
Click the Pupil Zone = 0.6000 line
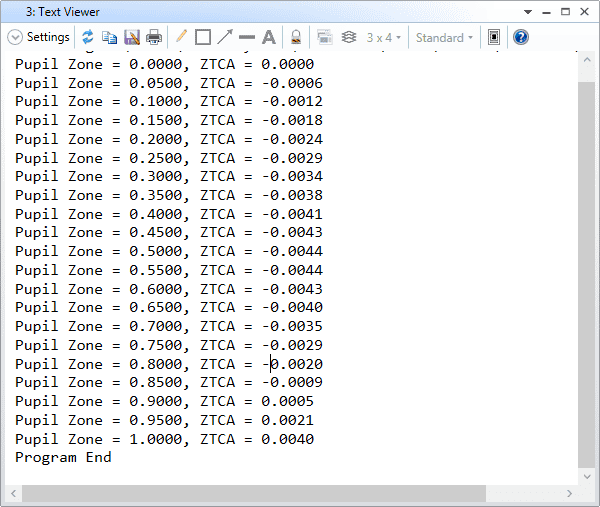(169, 289)
